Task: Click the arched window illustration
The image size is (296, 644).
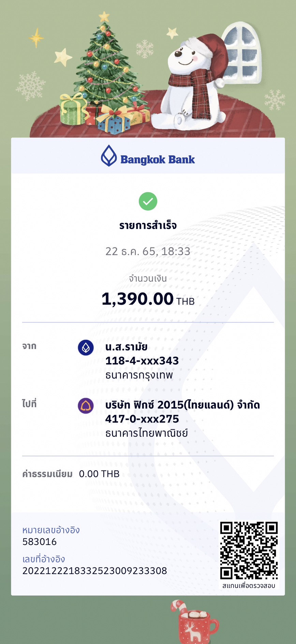Action: pos(241,53)
